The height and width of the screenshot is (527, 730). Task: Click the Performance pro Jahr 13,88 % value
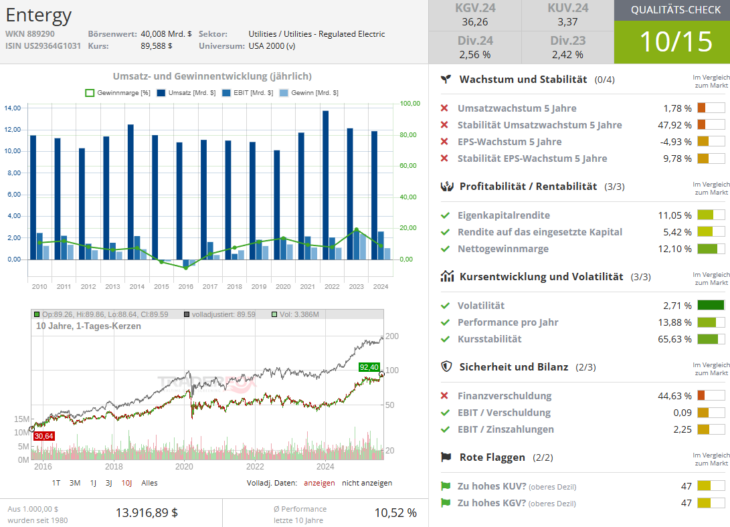675,322
